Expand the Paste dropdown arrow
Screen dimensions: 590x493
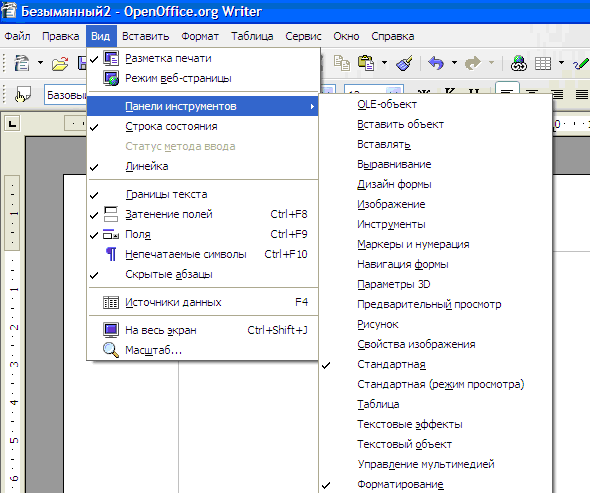pos(384,62)
